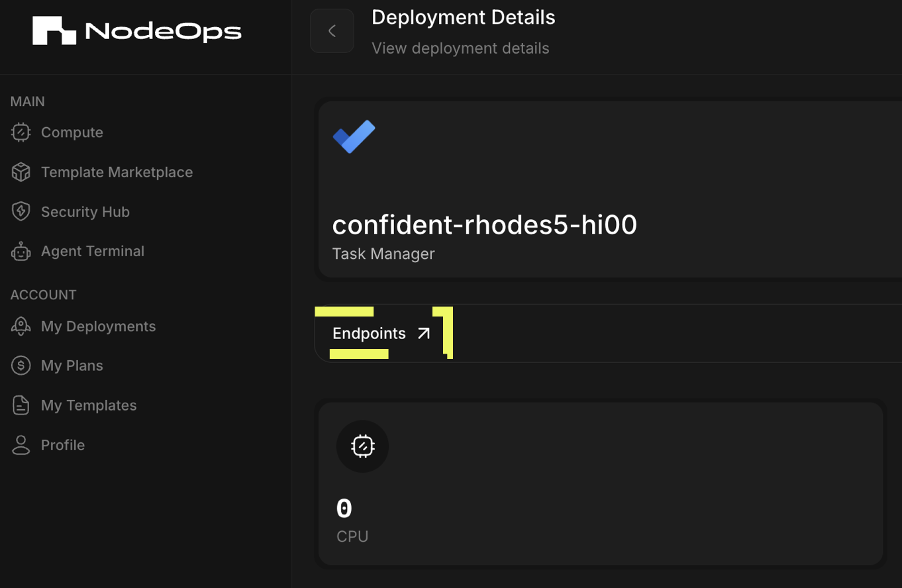Open Compute in the sidebar
902x588 pixels.
72,132
